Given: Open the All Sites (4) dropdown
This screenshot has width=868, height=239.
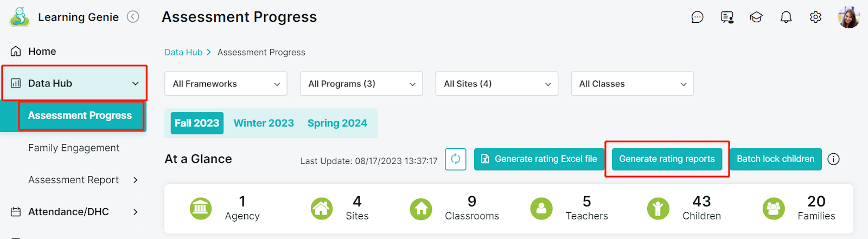Looking at the screenshot, I should 497,84.
